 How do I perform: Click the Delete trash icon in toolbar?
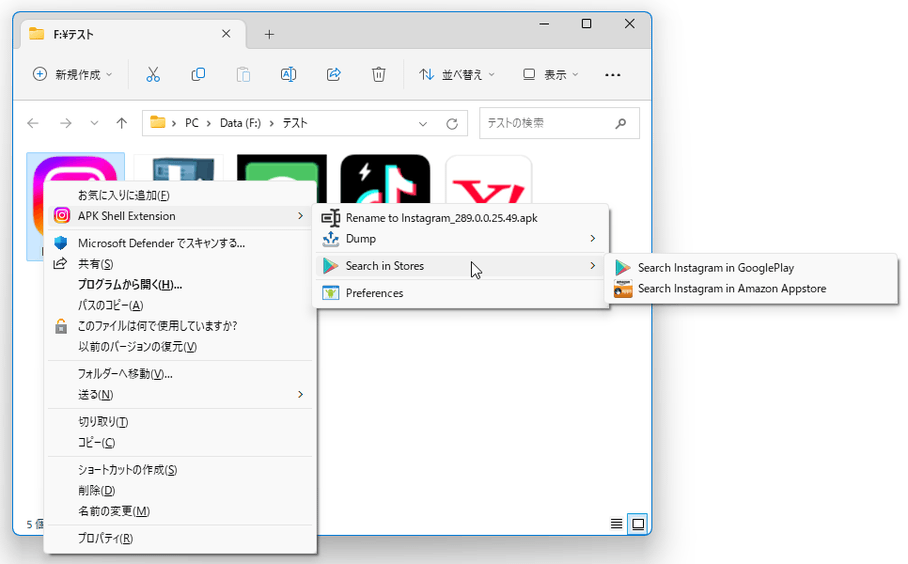379,75
